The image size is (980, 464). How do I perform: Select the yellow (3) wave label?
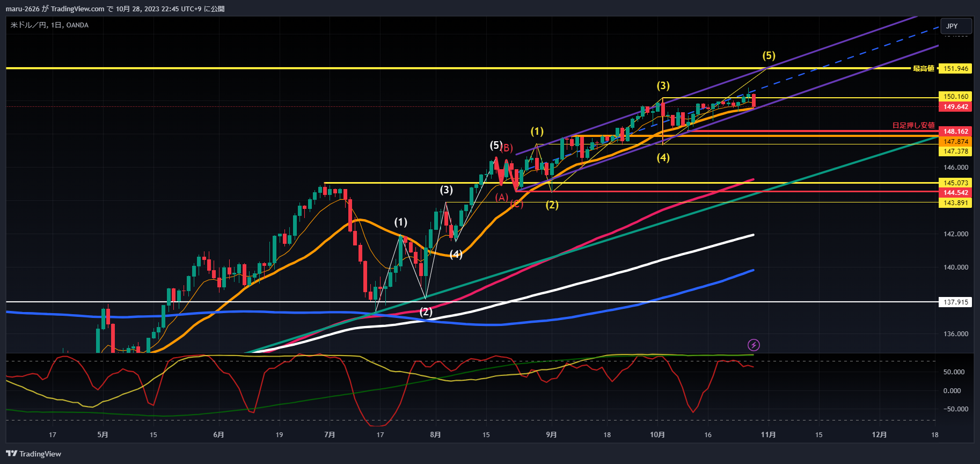663,85
